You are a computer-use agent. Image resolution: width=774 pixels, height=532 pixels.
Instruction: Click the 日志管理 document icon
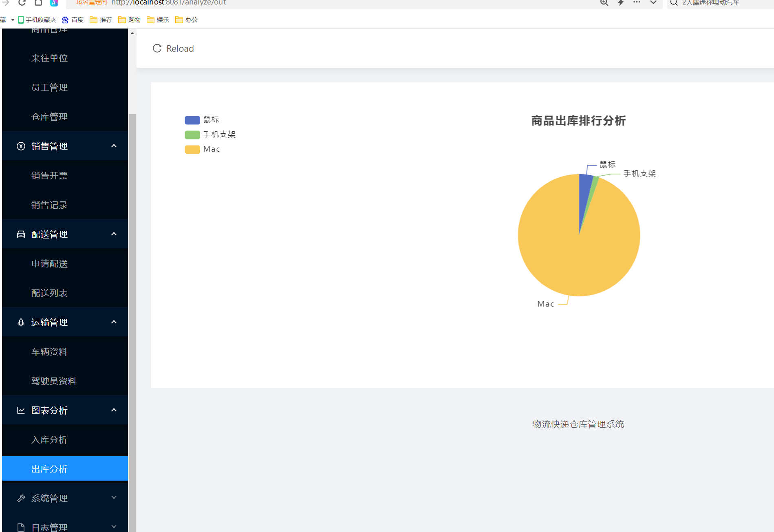click(x=20, y=527)
